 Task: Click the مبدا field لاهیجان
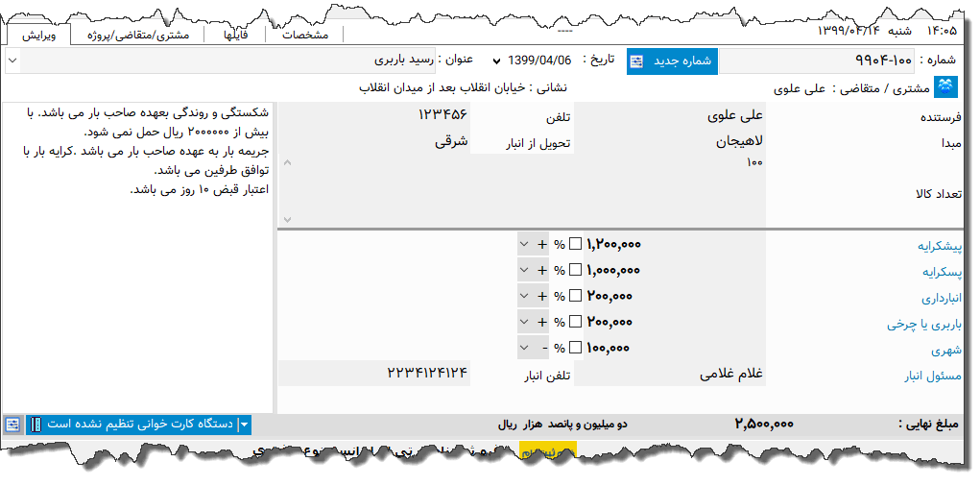pyautogui.click(x=670, y=142)
